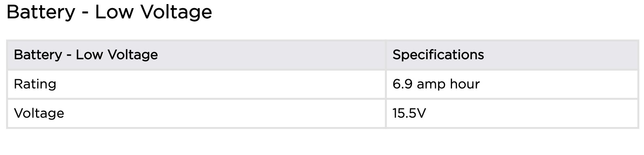This screenshot has height=155, width=644.
Task: Click the word Voltage in the page heading
Action: pyautogui.click(x=177, y=12)
